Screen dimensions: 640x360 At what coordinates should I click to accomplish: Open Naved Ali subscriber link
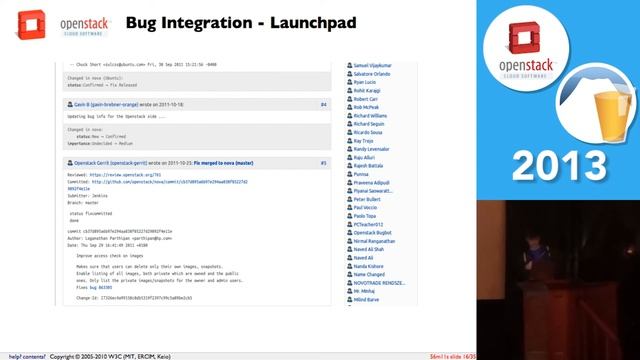[363, 258]
